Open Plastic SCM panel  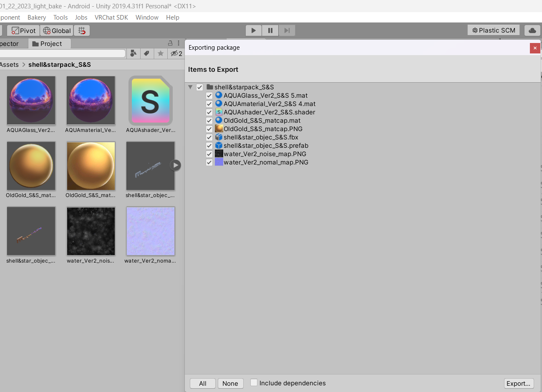tap(494, 30)
